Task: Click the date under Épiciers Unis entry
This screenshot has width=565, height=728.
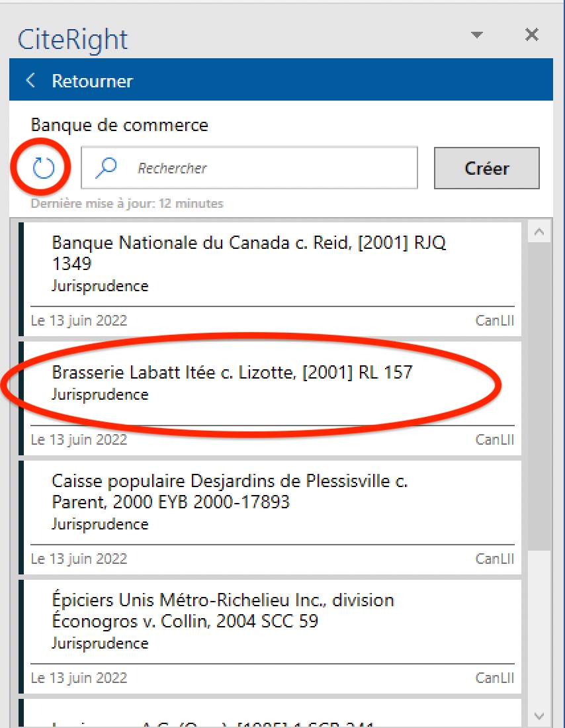Action: pos(79,678)
